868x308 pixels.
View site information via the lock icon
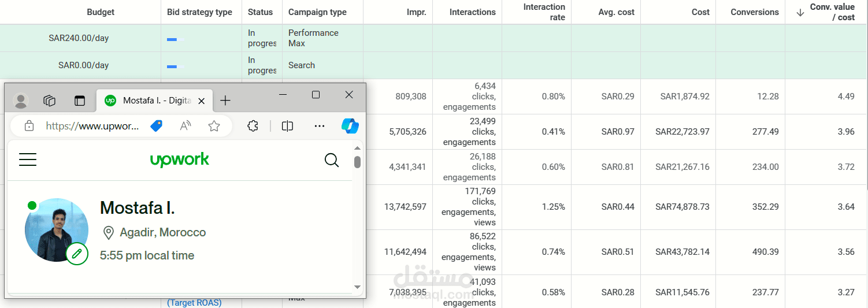click(x=29, y=126)
